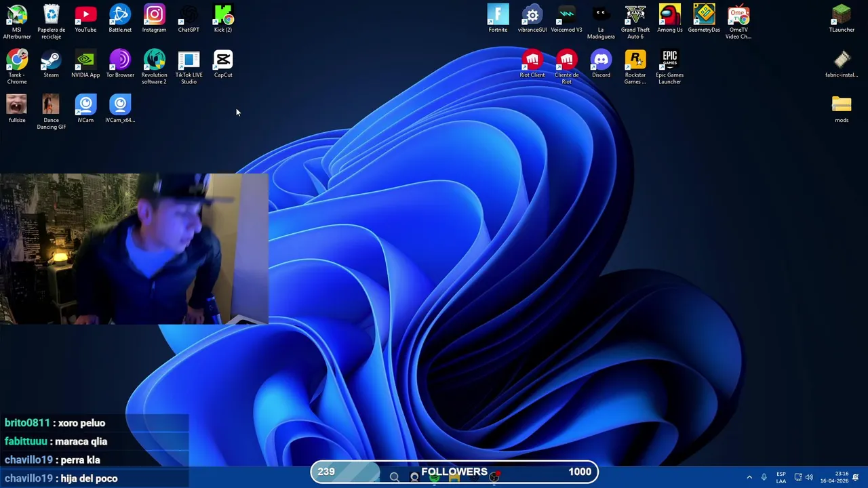Launch TikTok LIVE Studio shortcut
The width and height of the screenshot is (868, 488).
pos(189,67)
